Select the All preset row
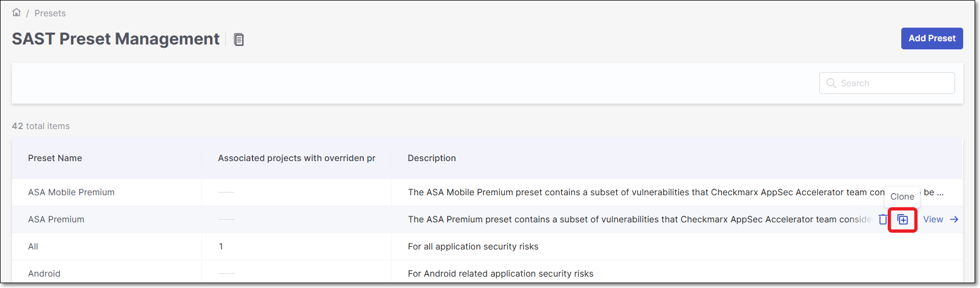980x288 pixels. (x=33, y=247)
